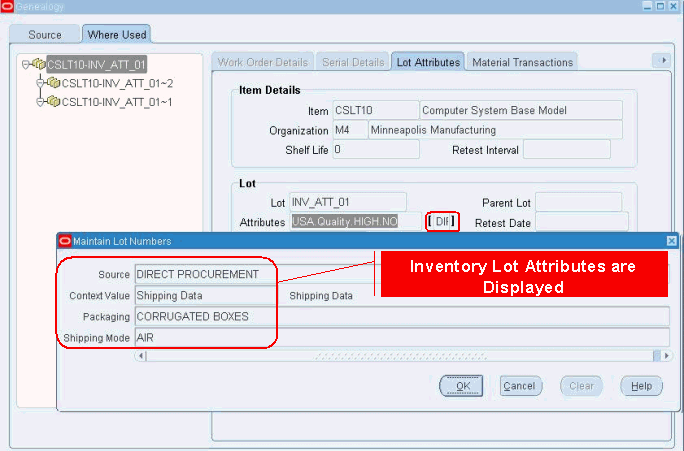
Task: Click the Oracle icon in Maintain Lot Numbers title
Action: 65,241
